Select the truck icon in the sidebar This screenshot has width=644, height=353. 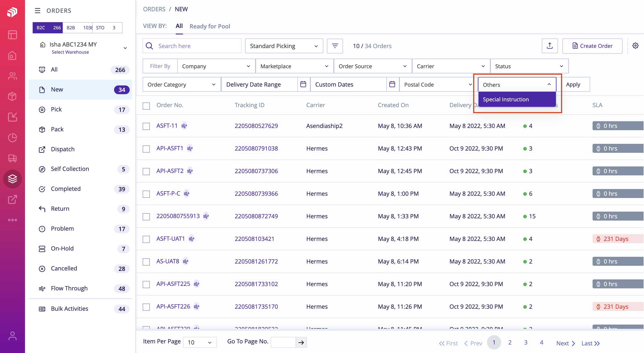click(x=12, y=158)
